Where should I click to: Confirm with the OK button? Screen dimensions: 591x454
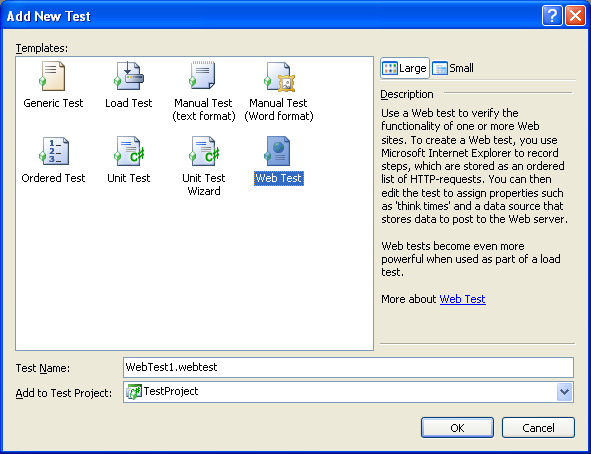(457, 428)
